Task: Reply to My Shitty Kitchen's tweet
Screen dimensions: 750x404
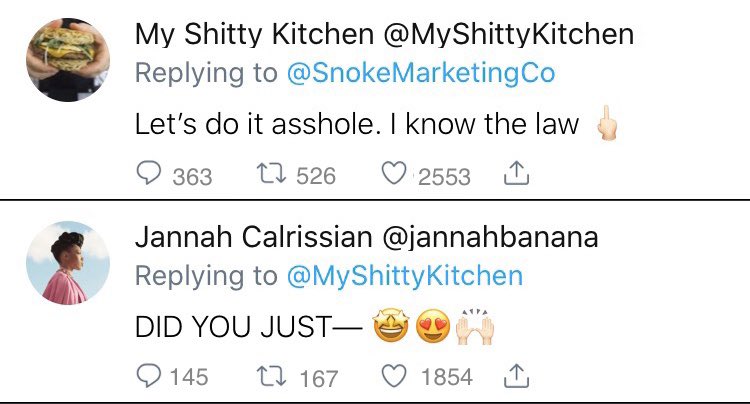Action: [149, 174]
